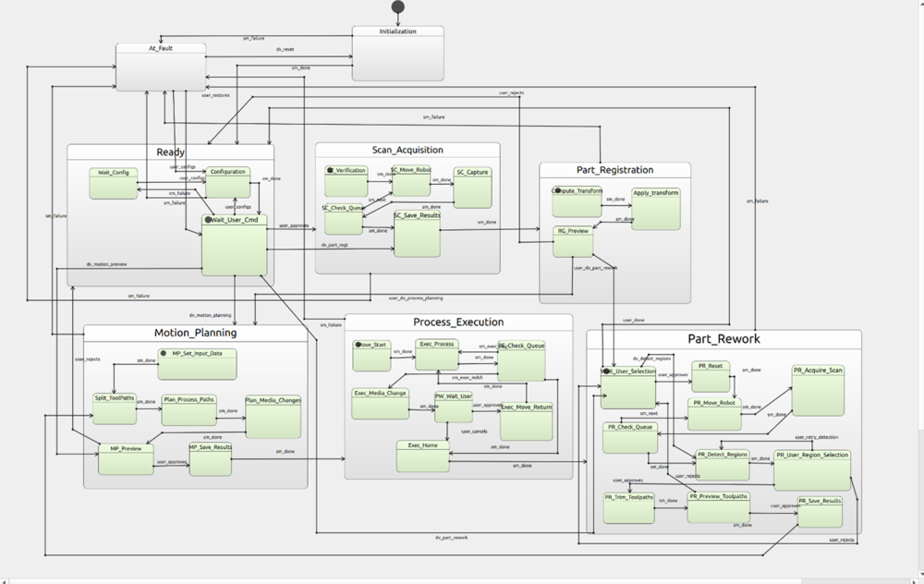Click the Scan_Acquisition state title
924x584 pixels.
[x=407, y=150]
